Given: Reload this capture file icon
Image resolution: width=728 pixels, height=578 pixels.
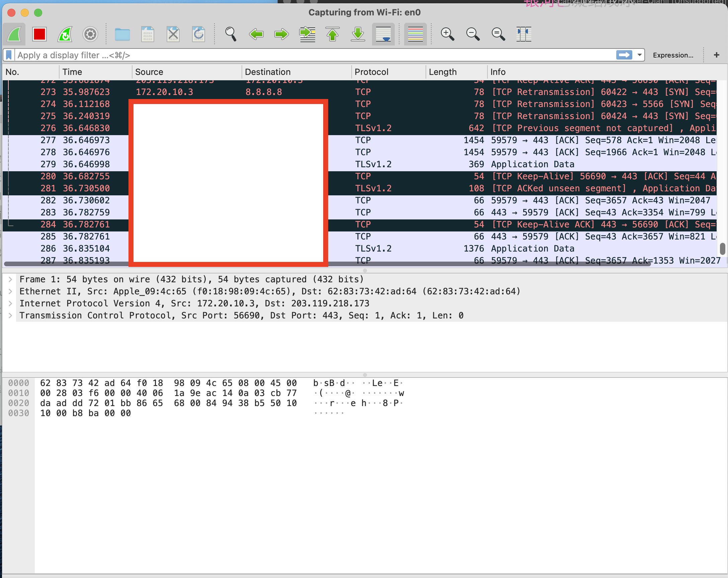Looking at the screenshot, I should (198, 34).
